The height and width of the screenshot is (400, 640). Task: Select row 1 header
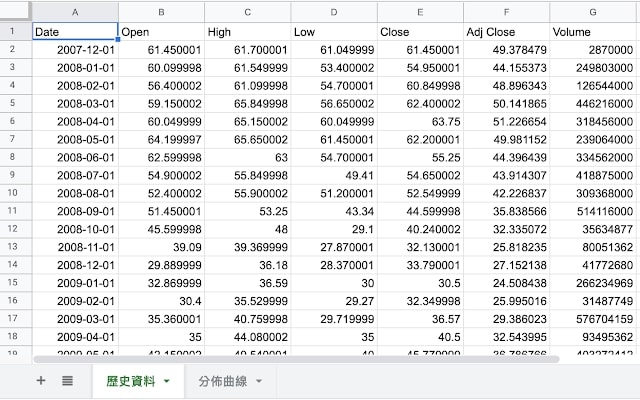click(16, 31)
